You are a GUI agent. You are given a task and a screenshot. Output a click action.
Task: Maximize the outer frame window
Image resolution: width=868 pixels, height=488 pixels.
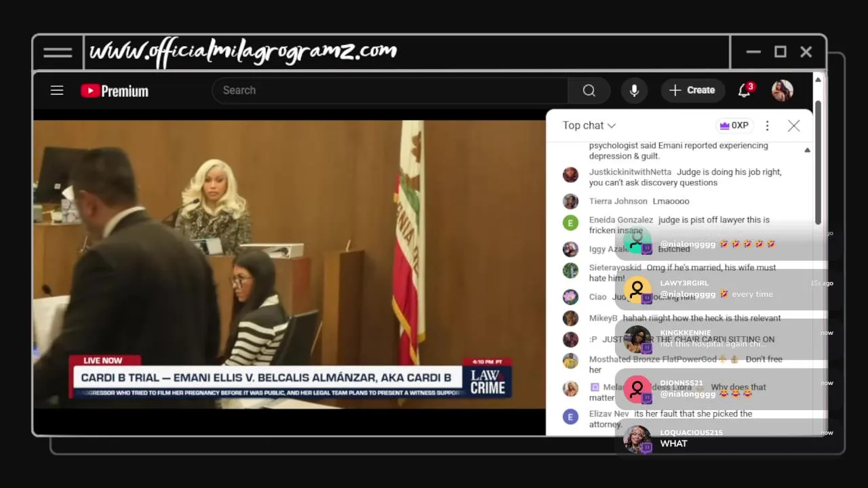pyautogui.click(x=781, y=52)
